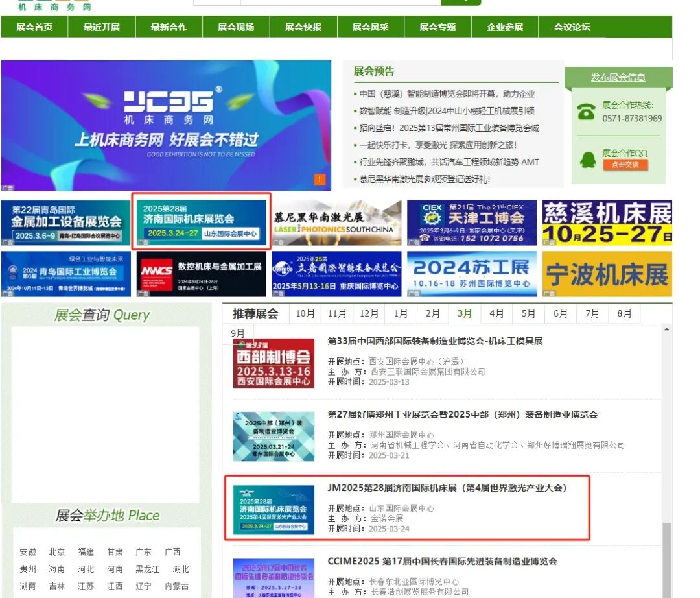Open JM2025第28届济南国际机床展 title

point(447,488)
